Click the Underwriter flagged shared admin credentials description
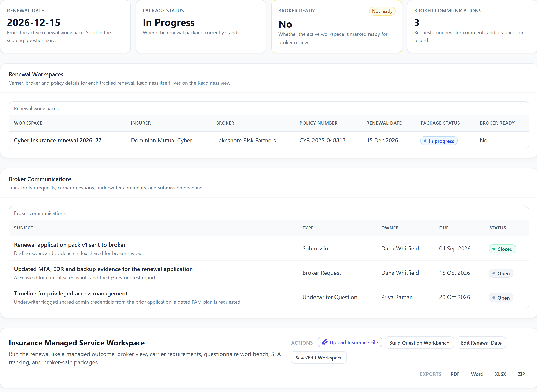This screenshot has height=392, width=537. pyautogui.click(x=128, y=302)
